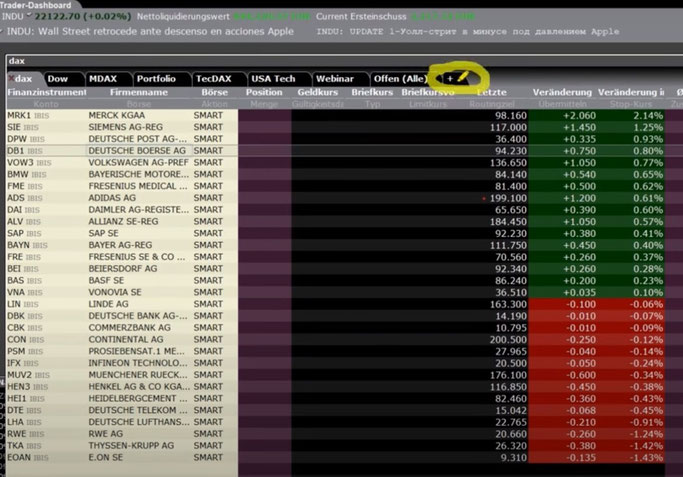The width and height of the screenshot is (683, 477).
Task: Select the CON IBIS ticker
Action: [x=26, y=339]
